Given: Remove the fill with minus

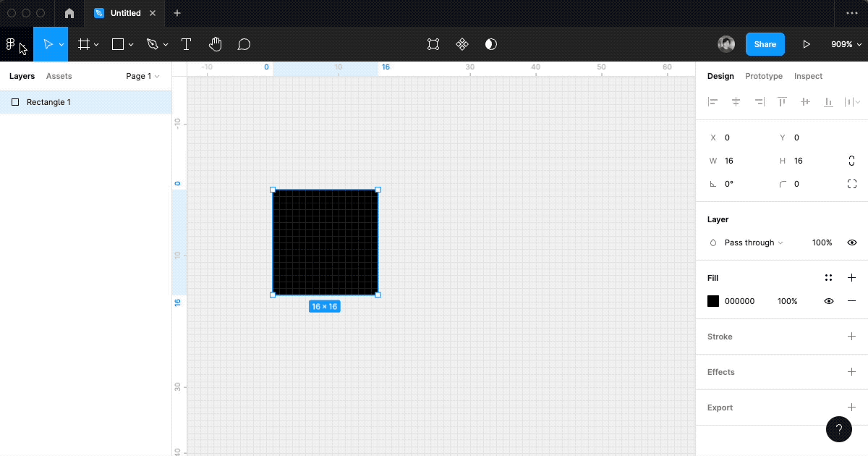Looking at the screenshot, I should [x=852, y=301].
